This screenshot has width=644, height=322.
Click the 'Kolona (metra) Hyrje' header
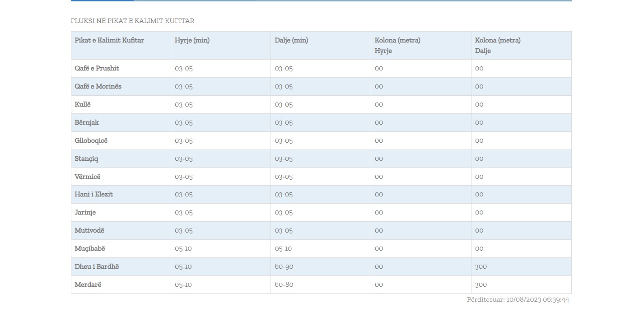pyautogui.click(x=397, y=46)
